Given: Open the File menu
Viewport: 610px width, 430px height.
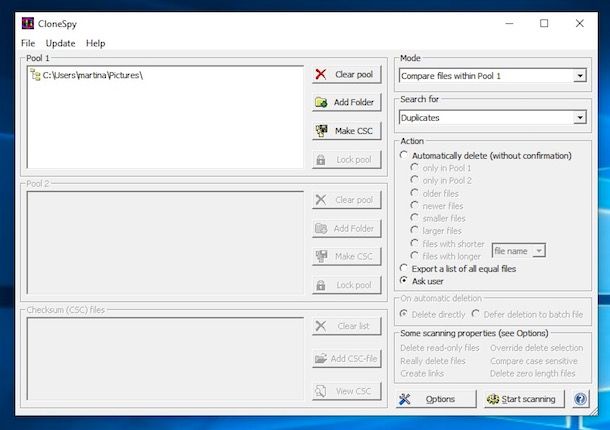Looking at the screenshot, I should [x=28, y=43].
